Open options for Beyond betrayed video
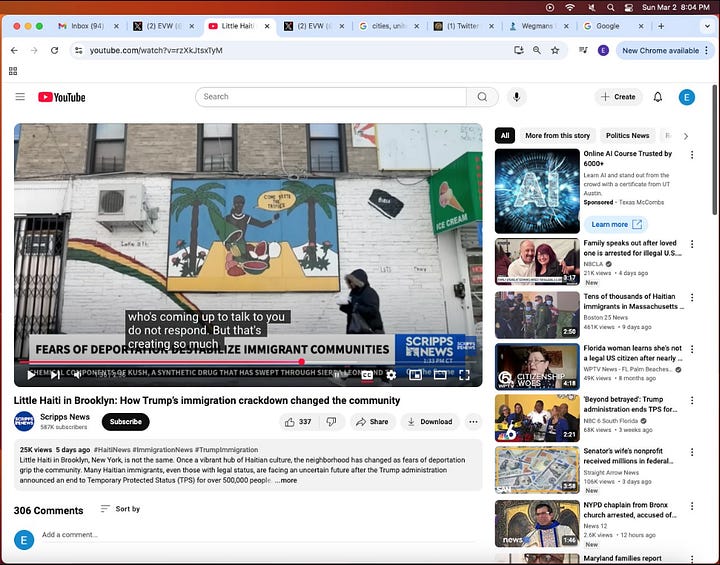 692,401
